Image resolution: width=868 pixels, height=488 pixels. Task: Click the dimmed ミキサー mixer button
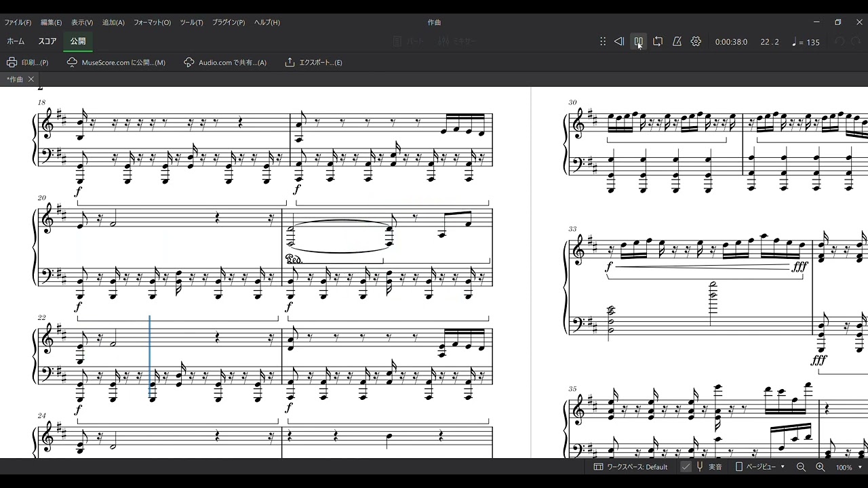coord(458,41)
